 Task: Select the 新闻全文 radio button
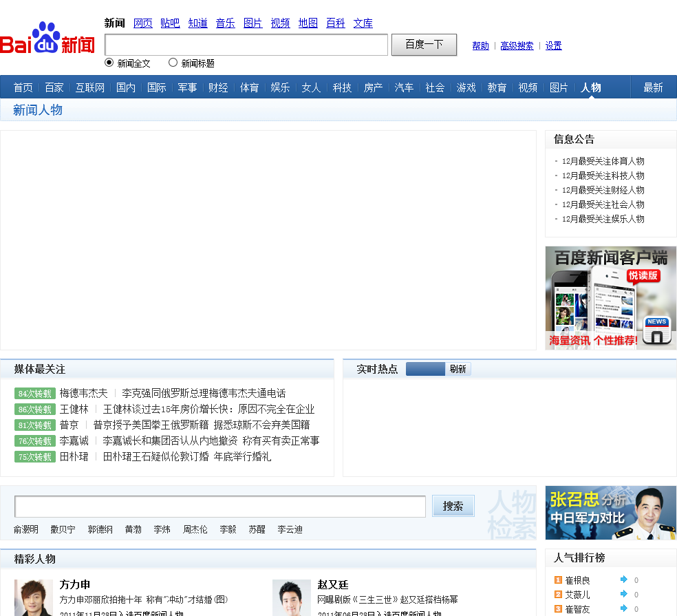(109, 63)
